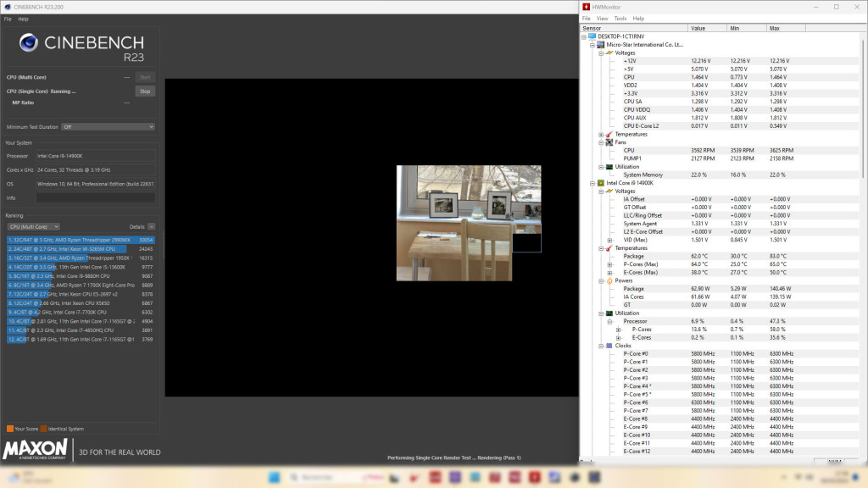Click the DESKTOP-1CT1RNV computer icon
Screen dimensions: 868x488
(591, 36)
